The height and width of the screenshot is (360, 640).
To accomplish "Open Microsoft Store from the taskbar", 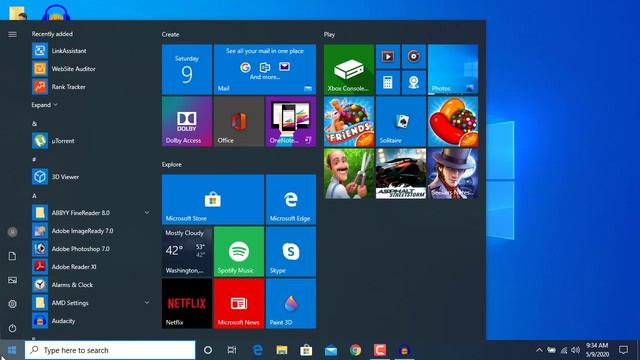I will 306,350.
